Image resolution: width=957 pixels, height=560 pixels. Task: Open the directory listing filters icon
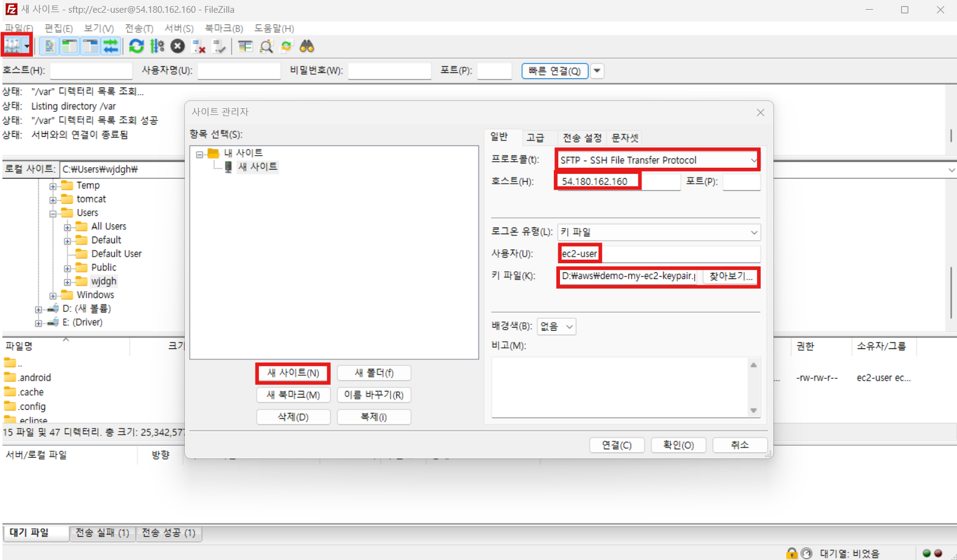tap(245, 46)
